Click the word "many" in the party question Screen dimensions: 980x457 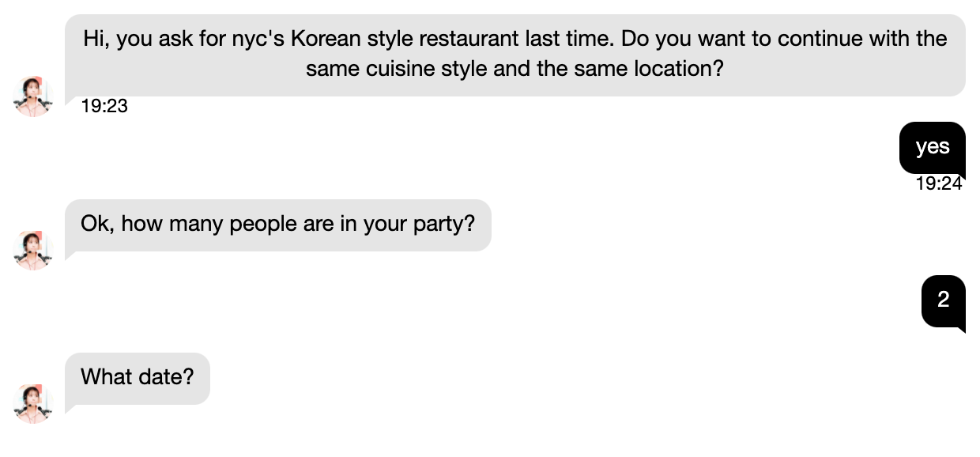(x=198, y=224)
